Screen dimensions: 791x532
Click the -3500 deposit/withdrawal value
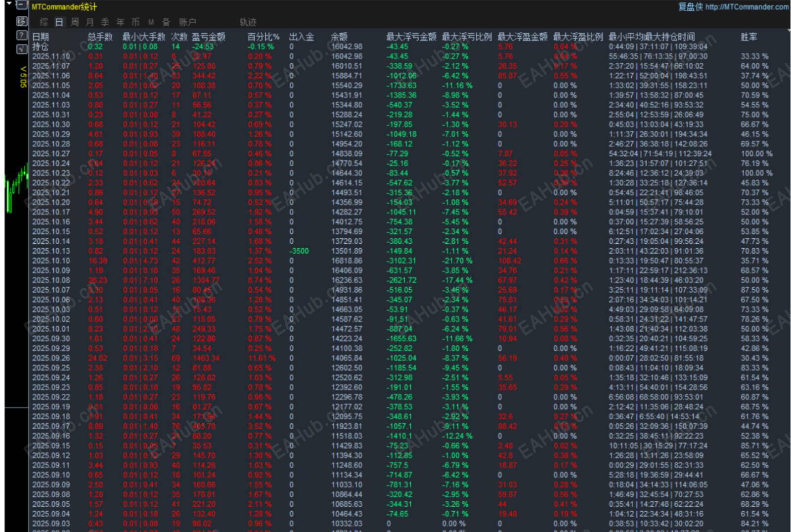pos(299,251)
